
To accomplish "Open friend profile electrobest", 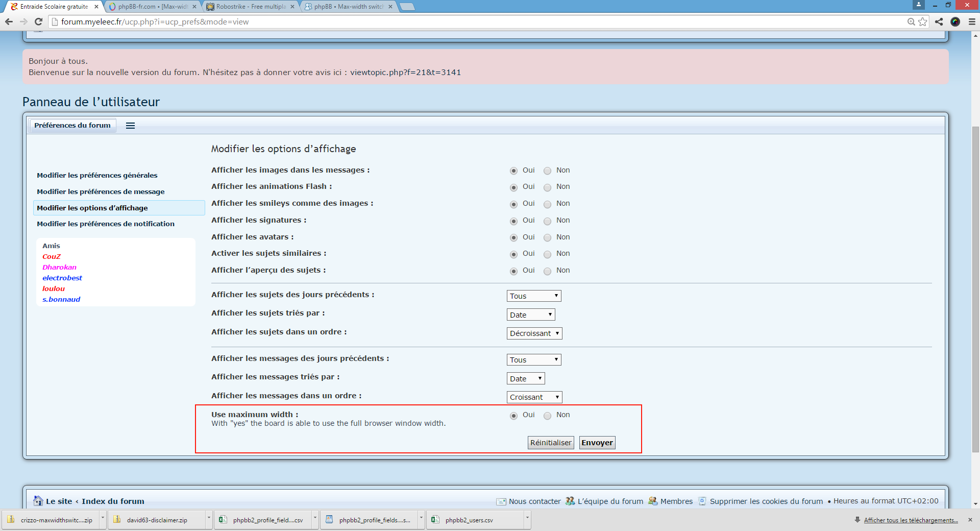I will tap(62, 278).
